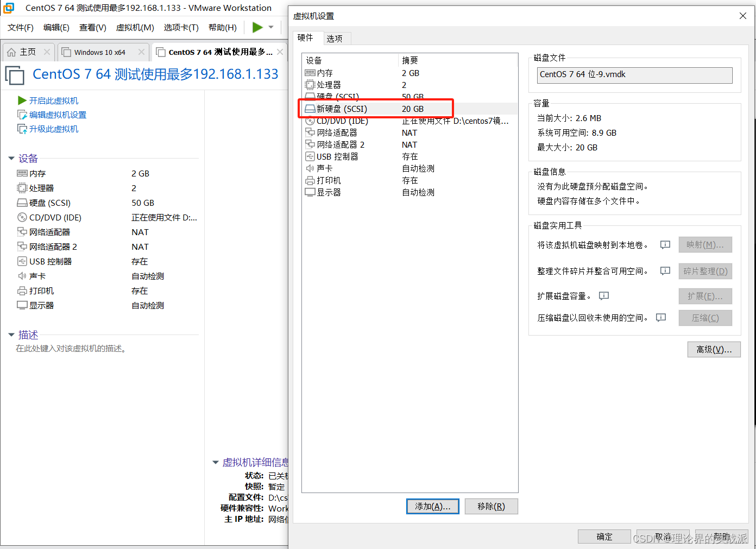The height and width of the screenshot is (549, 756).
Task: Collapse the 描述 section
Action: [x=11, y=335]
